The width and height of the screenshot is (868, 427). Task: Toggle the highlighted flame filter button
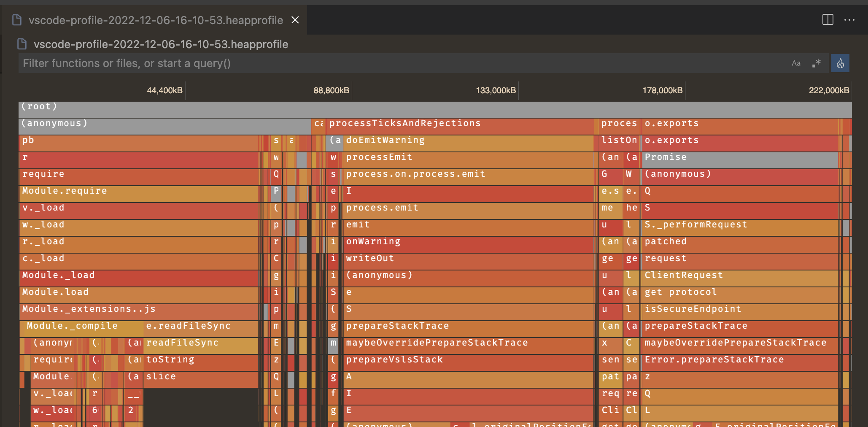(x=840, y=63)
